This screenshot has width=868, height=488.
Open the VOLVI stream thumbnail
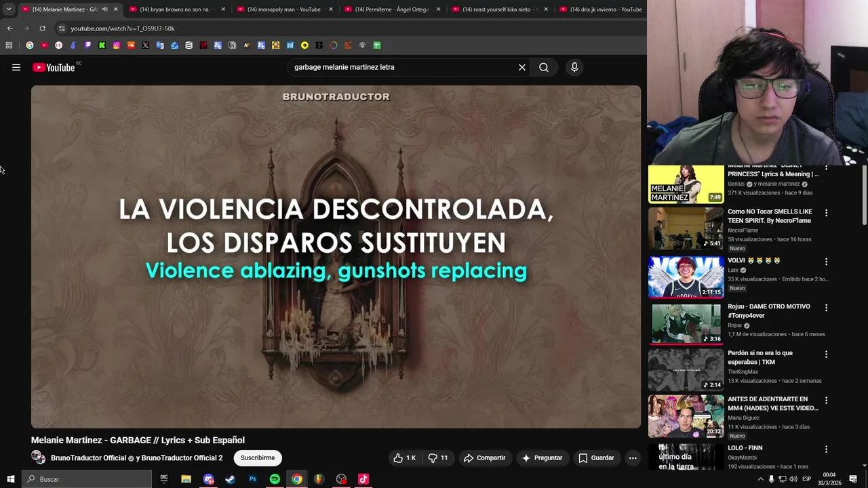click(x=686, y=277)
